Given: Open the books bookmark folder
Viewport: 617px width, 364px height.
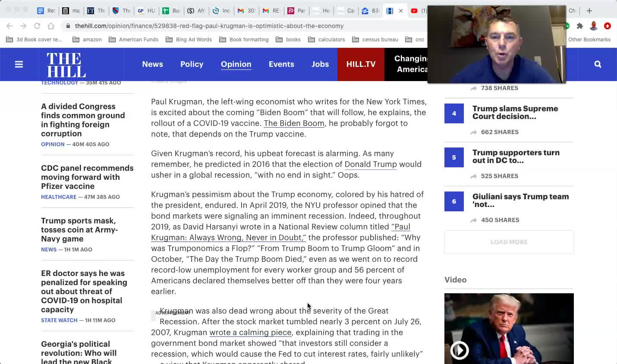Looking at the screenshot, I should (x=288, y=39).
